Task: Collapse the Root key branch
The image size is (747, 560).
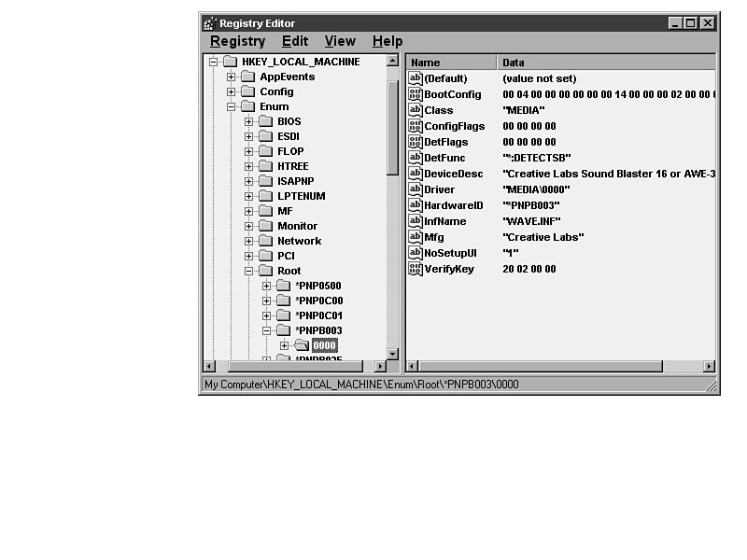Action: click(x=249, y=271)
